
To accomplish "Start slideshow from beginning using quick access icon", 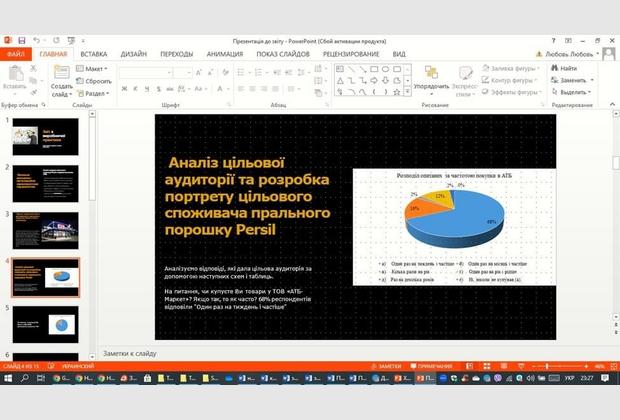I will tap(71, 41).
